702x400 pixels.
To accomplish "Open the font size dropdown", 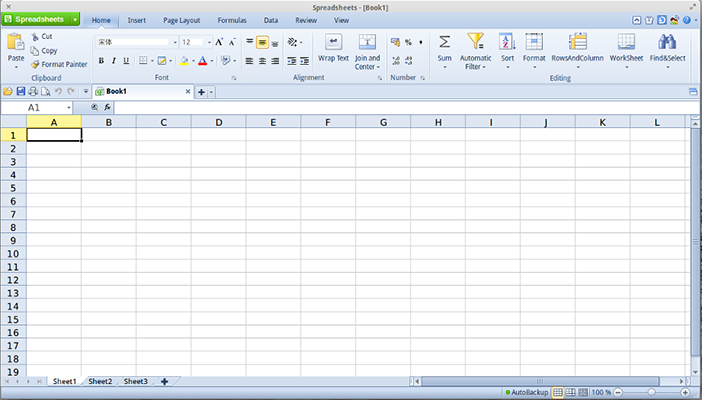I will coord(209,43).
